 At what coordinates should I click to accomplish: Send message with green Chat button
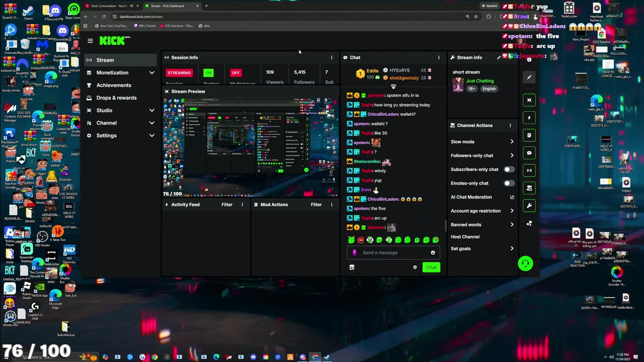pyautogui.click(x=431, y=267)
